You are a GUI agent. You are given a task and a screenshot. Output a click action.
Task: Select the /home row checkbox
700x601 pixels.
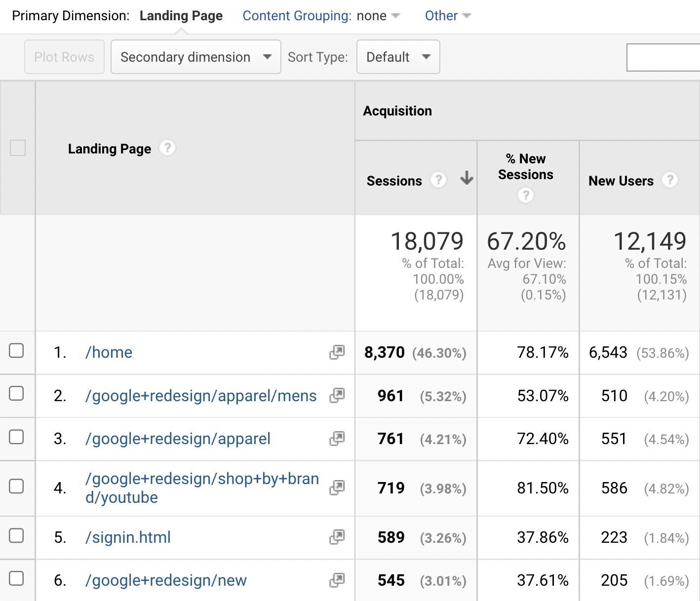pyautogui.click(x=16, y=350)
